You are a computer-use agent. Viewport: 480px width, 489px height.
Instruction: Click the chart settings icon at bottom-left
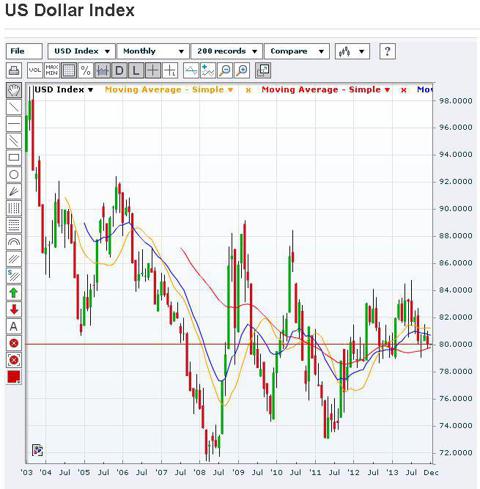(x=38, y=450)
